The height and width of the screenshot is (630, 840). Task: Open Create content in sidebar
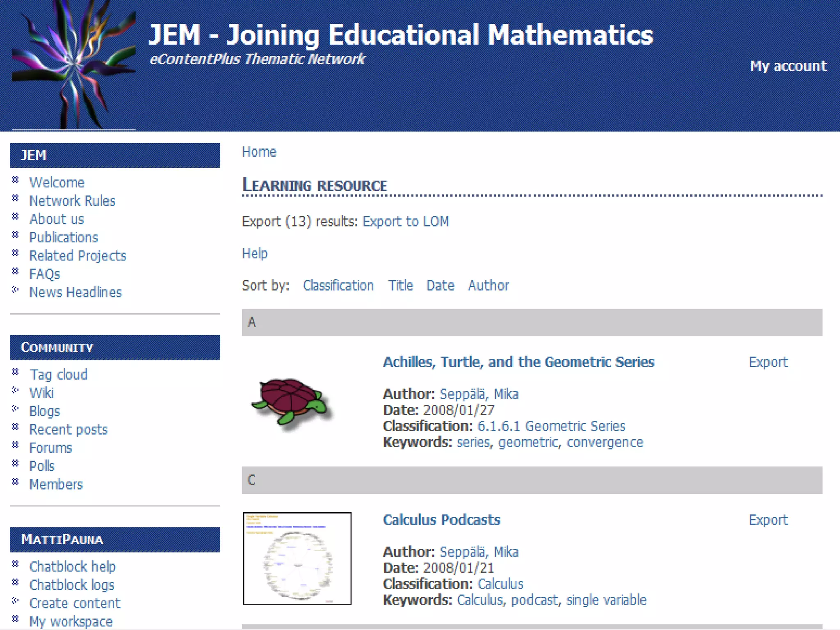pos(75,603)
